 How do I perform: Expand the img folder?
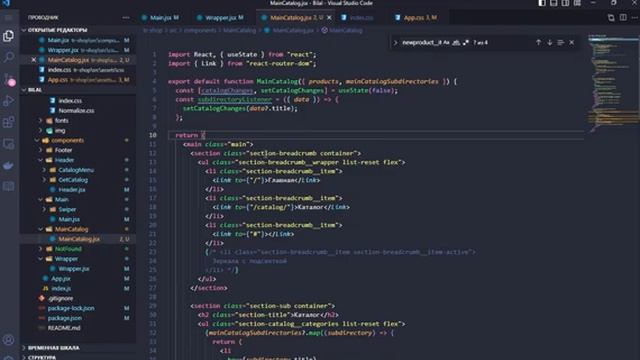[x=40, y=131]
